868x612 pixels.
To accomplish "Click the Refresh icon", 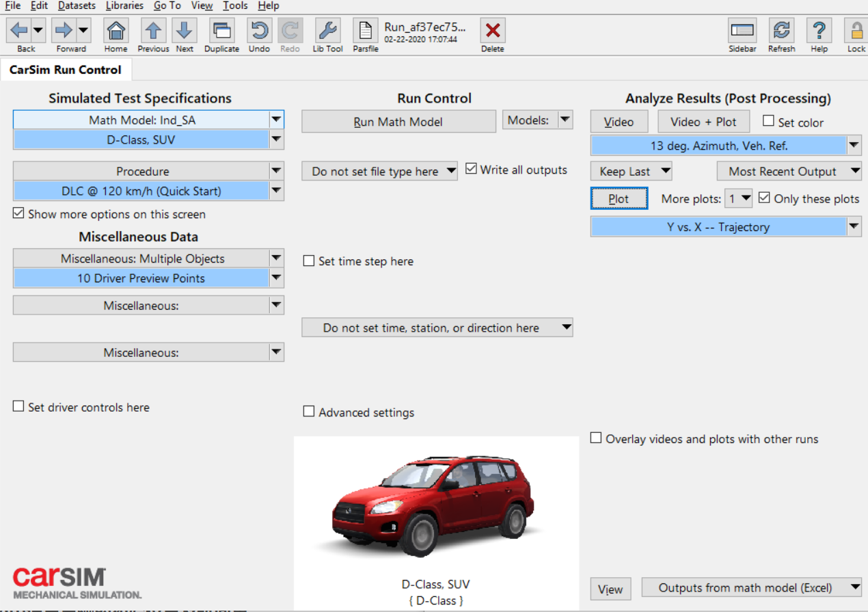I will tap(781, 30).
